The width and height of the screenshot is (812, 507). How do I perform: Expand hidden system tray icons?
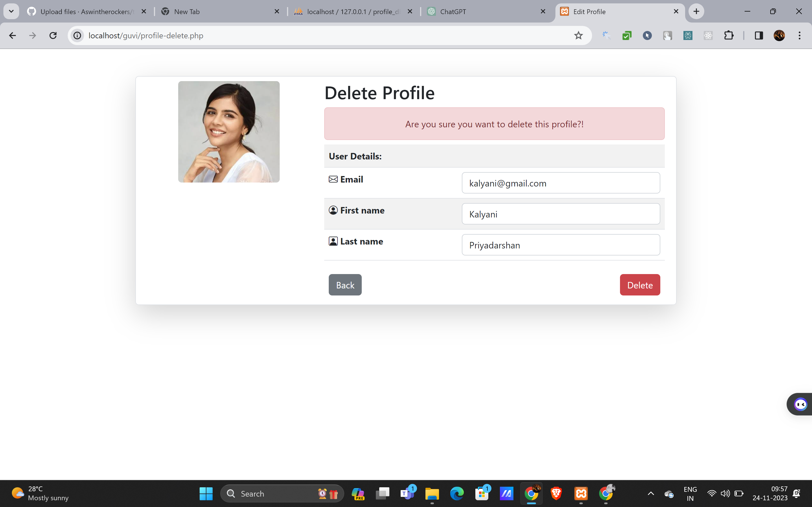pyautogui.click(x=651, y=493)
